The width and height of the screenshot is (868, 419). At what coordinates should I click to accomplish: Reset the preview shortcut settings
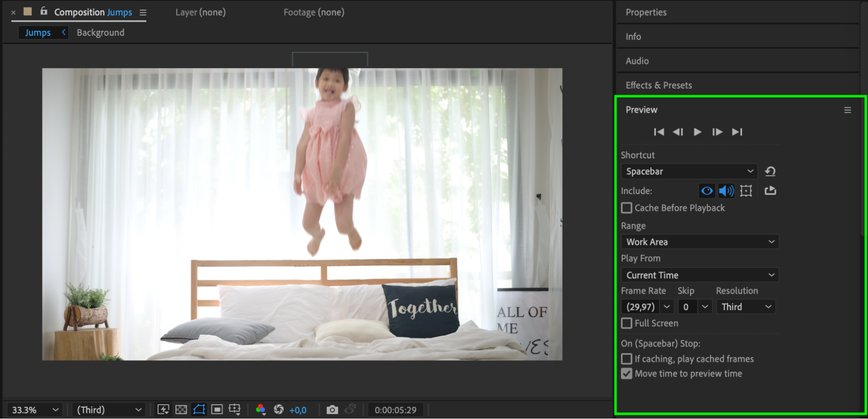(x=770, y=171)
